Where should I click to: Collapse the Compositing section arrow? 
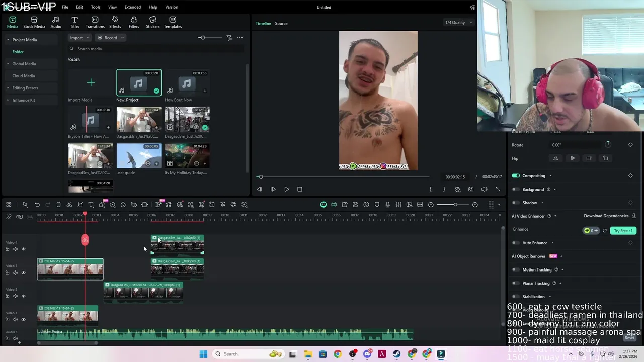click(550, 176)
